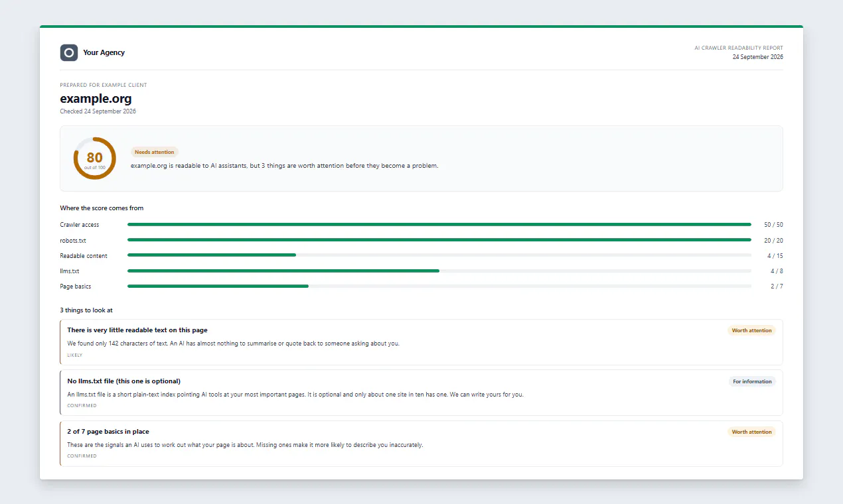The height and width of the screenshot is (504, 843).
Task: Click the signals an AI uses description
Action: 245,445
